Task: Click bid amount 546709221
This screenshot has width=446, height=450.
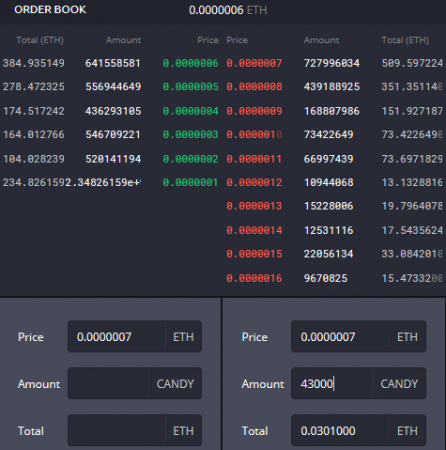Action: click(x=113, y=135)
